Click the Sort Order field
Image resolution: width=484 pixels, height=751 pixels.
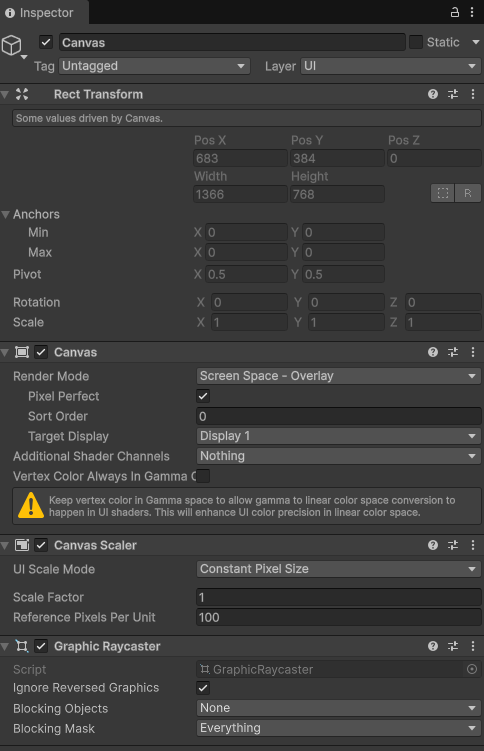pos(338,416)
